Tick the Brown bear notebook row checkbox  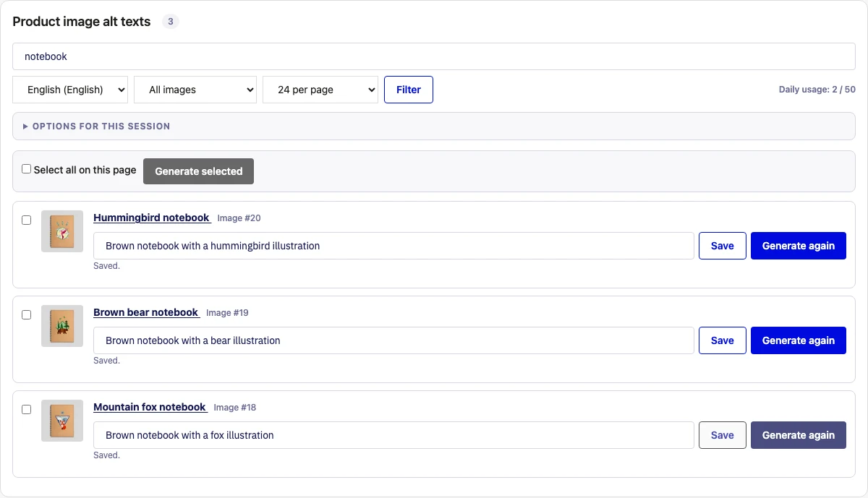click(27, 315)
